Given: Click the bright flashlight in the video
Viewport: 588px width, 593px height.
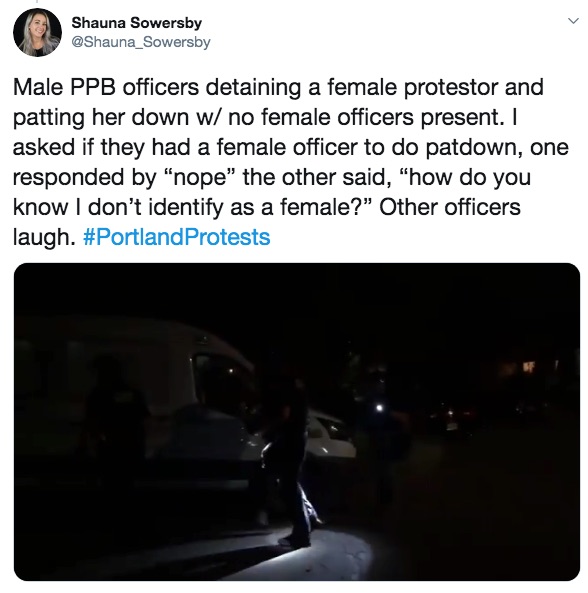Looking at the screenshot, I should [380, 408].
